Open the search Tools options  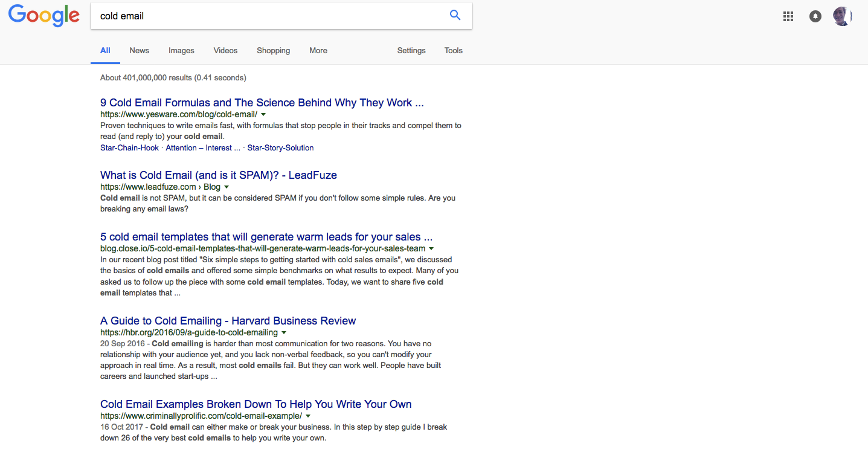(454, 51)
